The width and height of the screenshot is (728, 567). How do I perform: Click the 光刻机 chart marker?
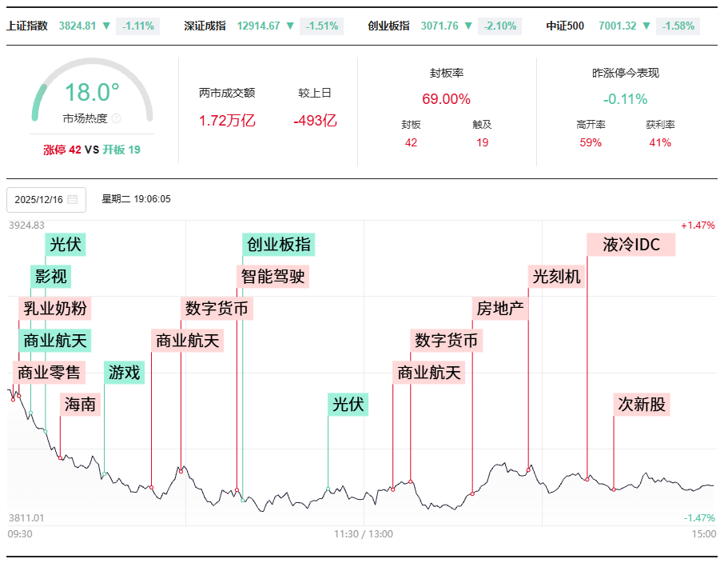pos(557,277)
